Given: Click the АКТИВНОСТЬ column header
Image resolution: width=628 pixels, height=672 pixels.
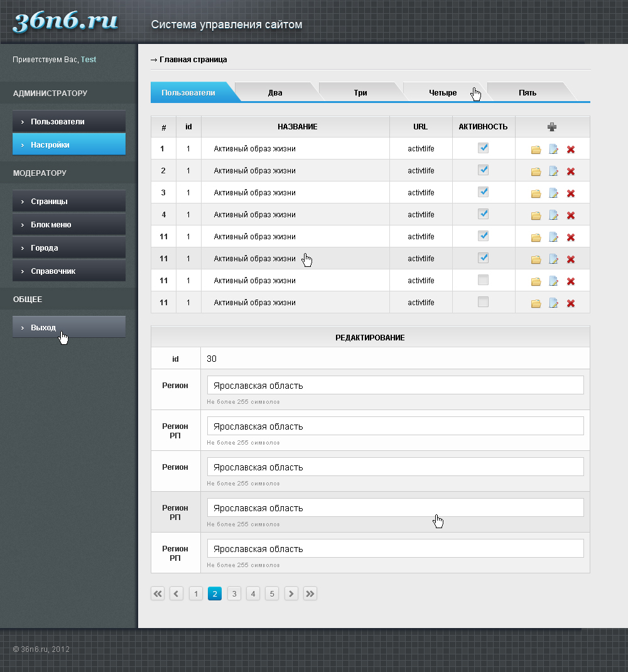Looking at the screenshot, I should click(x=483, y=127).
